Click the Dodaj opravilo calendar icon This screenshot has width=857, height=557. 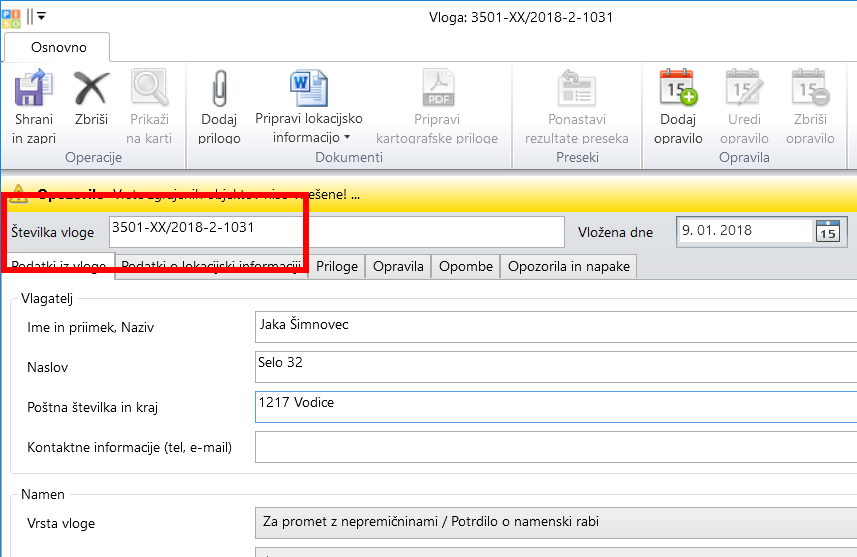(x=678, y=88)
